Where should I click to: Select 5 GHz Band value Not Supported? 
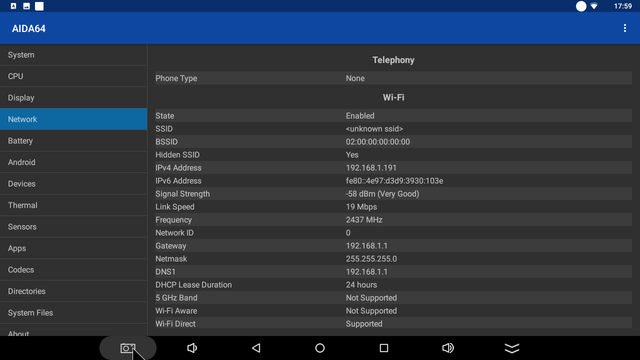click(x=371, y=298)
